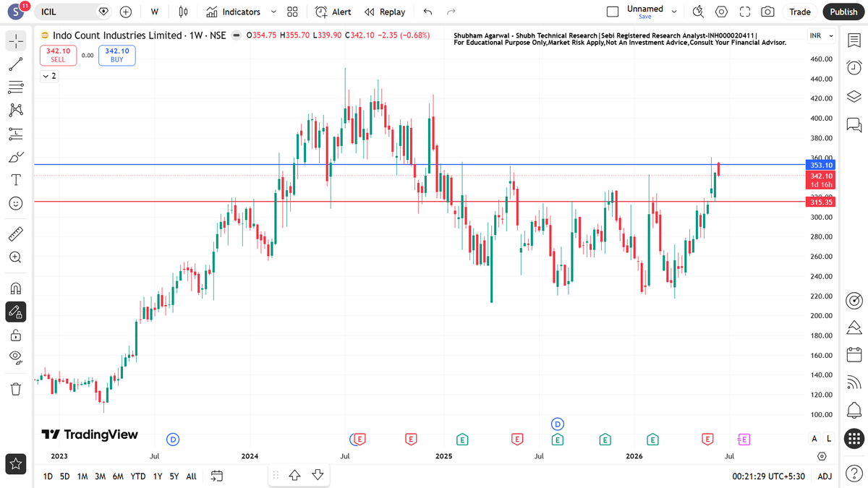Image resolution: width=868 pixels, height=488 pixels.
Task: Toggle lock all drawings
Action: point(16,335)
